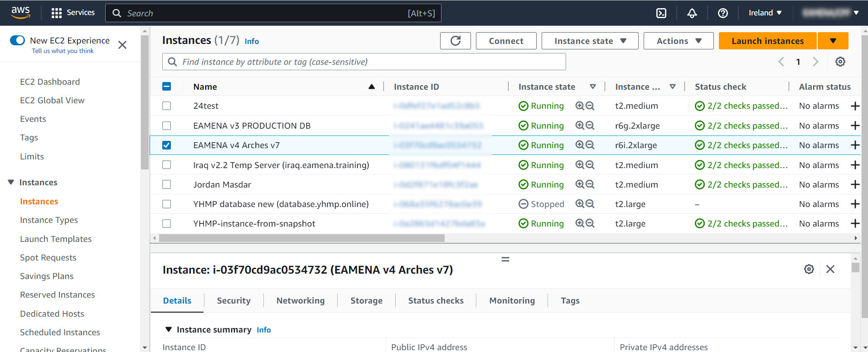Screen dimensions: 868x352
Task: Toggle the New EC2 Experience switch
Action: 18,40
